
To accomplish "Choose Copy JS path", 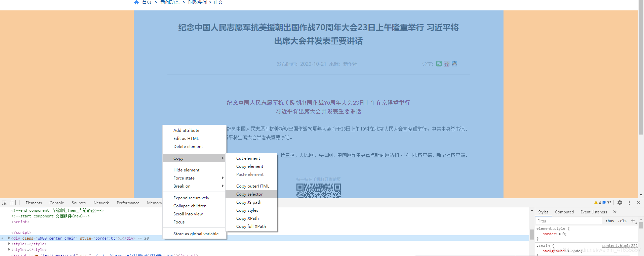I will tap(251, 202).
